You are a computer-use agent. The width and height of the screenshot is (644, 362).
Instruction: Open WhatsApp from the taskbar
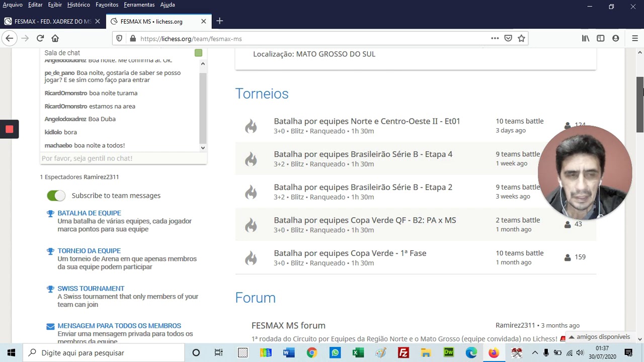[335, 353]
